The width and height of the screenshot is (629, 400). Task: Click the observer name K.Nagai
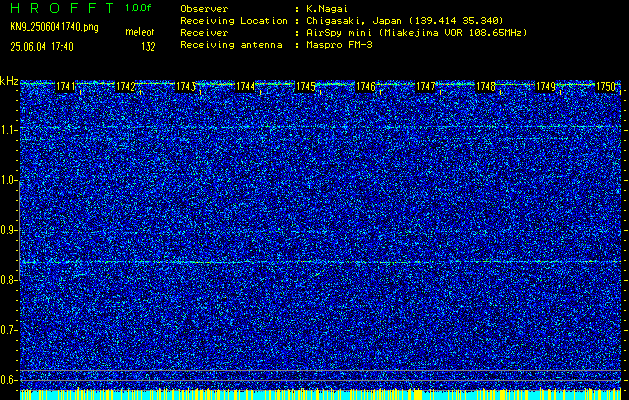pos(325,9)
